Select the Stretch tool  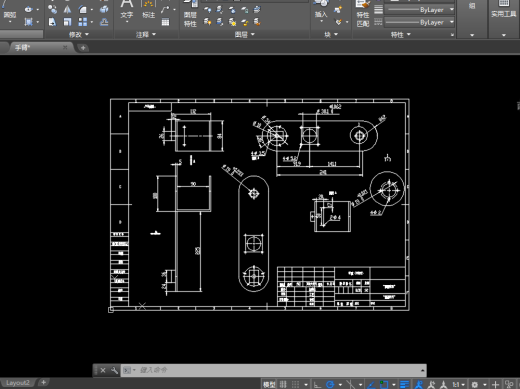52,22
